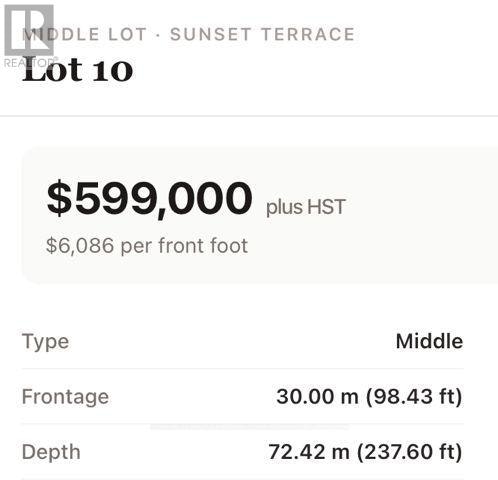
Task: Click the divider line under the heading
Action: [249, 116]
